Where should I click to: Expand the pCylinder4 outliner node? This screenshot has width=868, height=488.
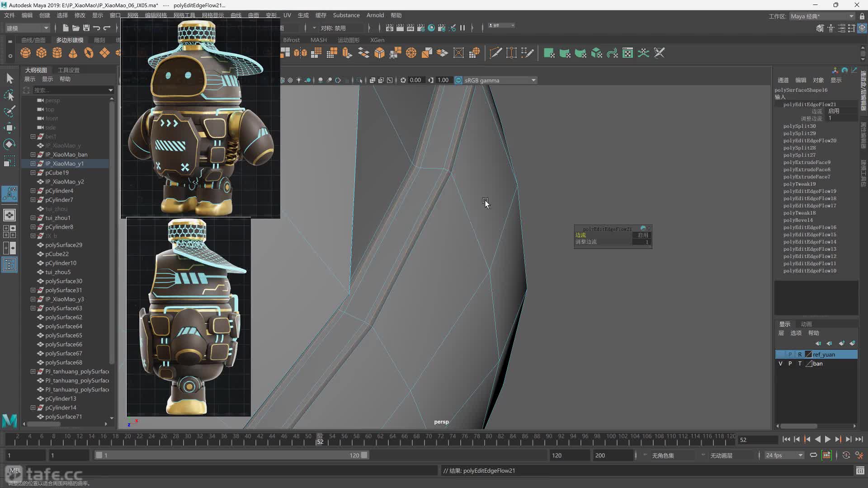pyautogui.click(x=33, y=191)
